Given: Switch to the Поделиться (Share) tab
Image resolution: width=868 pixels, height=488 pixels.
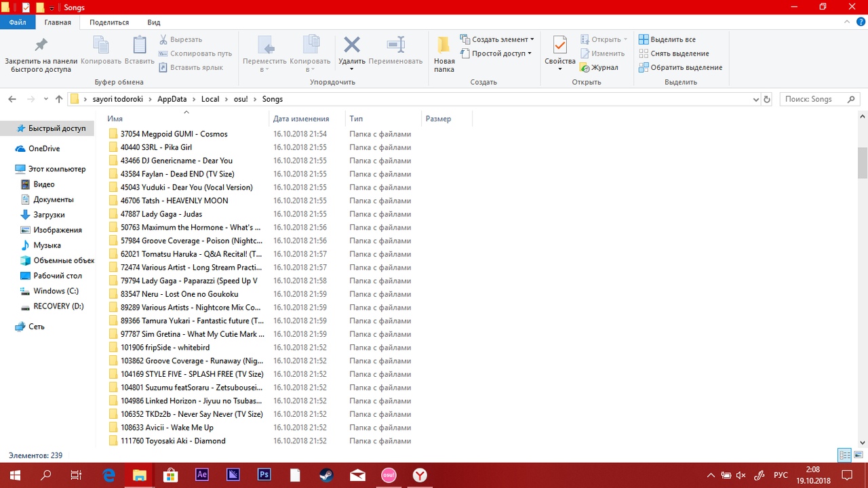Looking at the screenshot, I should point(109,22).
